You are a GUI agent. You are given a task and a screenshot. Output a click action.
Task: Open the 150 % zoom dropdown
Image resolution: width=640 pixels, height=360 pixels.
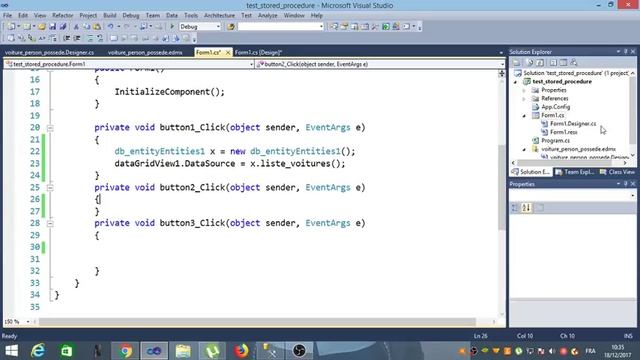(x=28, y=322)
